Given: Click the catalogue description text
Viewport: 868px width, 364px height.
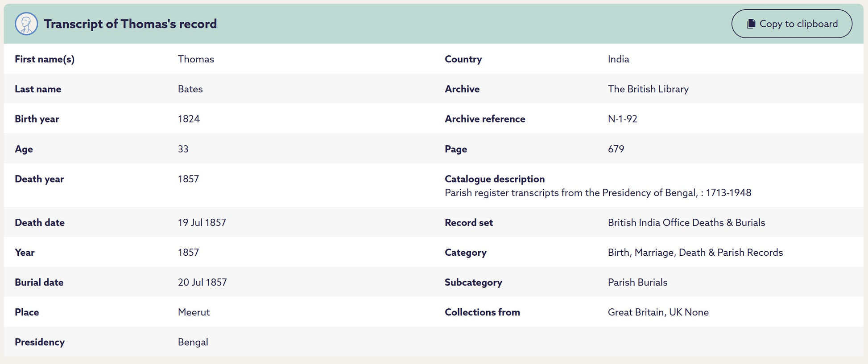Looking at the screenshot, I should (x=598, y=193).
